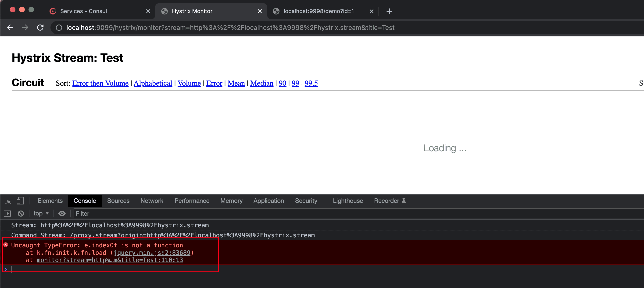
Task: Open the Elements panel
Action: [x=50, y=201]
